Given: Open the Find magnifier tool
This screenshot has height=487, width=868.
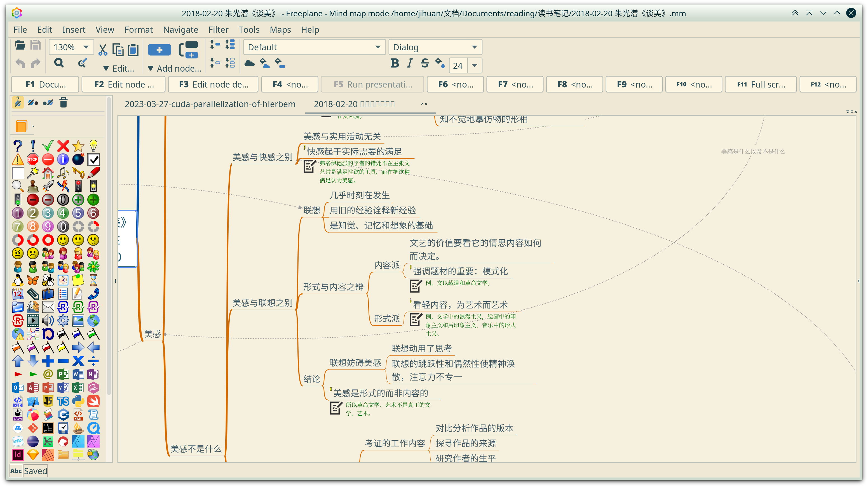Looking at the screenshot, I should 59,63.
